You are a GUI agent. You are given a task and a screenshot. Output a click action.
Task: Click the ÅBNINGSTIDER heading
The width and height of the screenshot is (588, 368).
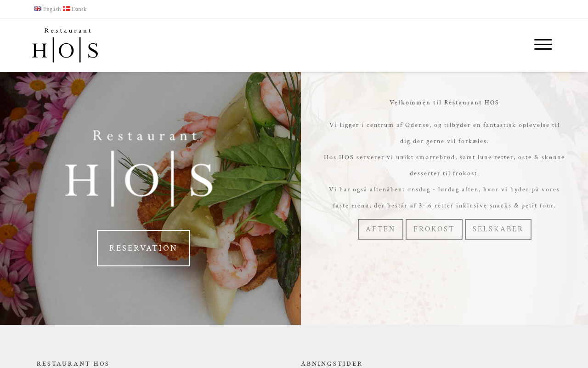tap(332, 364)
